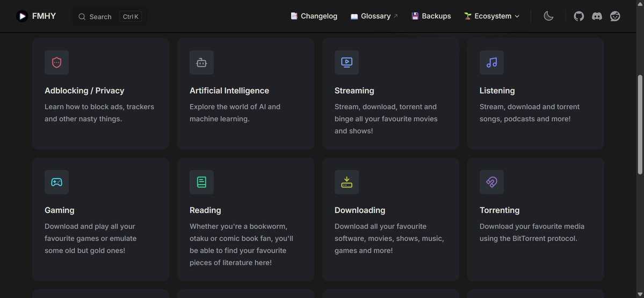Open the Downloading card heading

click(x=360, y=210)
